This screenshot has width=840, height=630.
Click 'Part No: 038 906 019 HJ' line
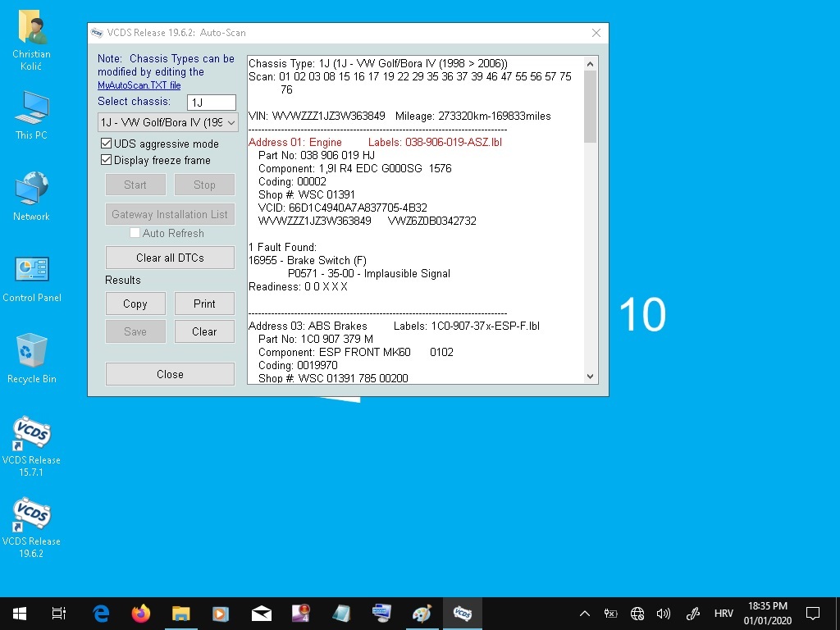pos(317,155)
